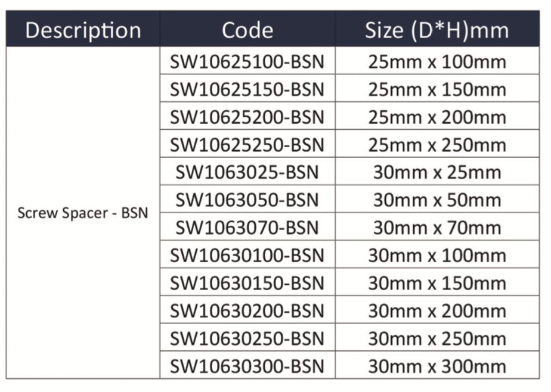This screenshot has width=551, height=392.
Task: Click the Size (D*H)mm column header
Action: click(x=437, y=30)
